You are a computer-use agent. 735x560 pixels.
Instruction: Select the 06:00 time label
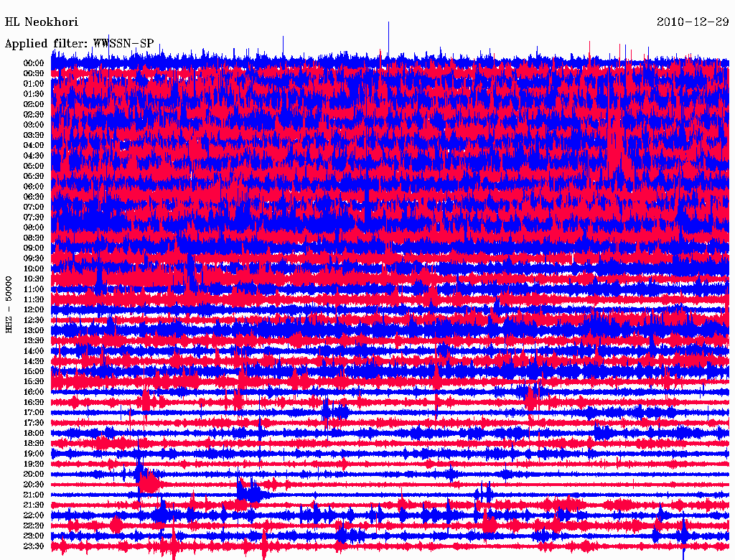coord(34,187)
